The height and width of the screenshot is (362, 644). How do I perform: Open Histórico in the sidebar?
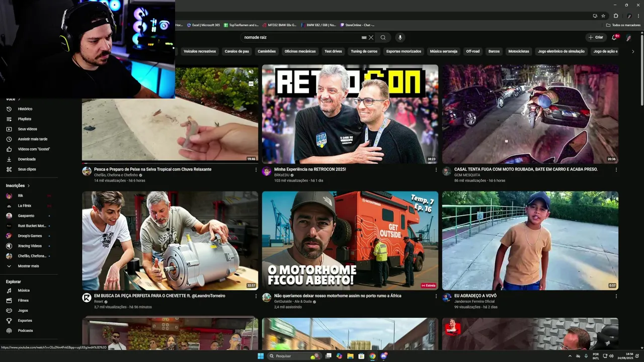click(25, 109)
